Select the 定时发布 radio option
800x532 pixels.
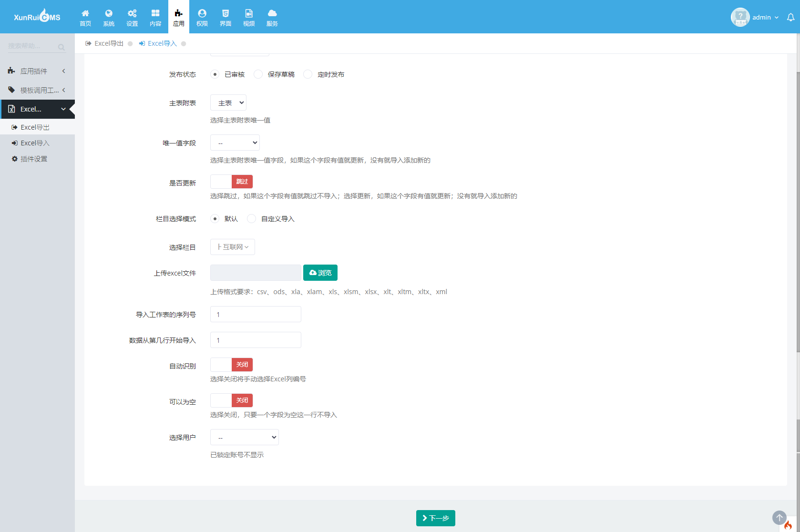(x=308, y=74)
